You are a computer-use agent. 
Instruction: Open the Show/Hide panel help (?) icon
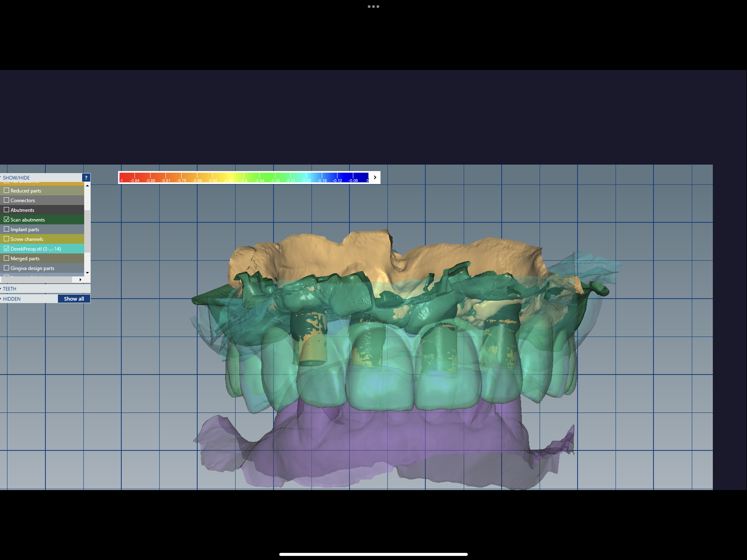tap(86, 177)
